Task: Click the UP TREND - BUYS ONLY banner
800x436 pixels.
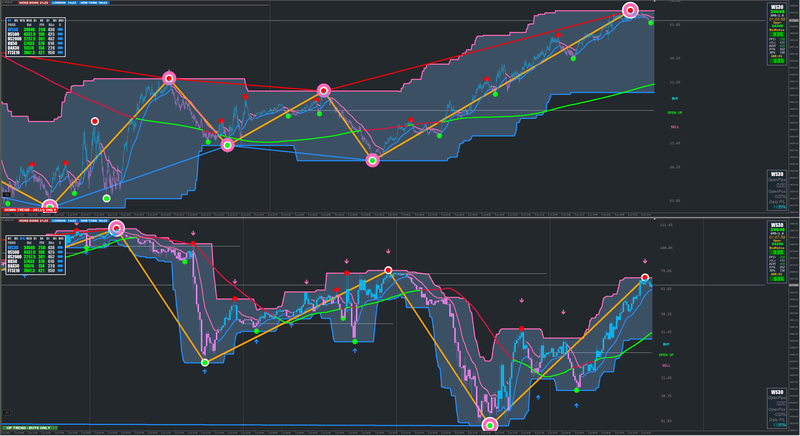Action: pos(30,428)
